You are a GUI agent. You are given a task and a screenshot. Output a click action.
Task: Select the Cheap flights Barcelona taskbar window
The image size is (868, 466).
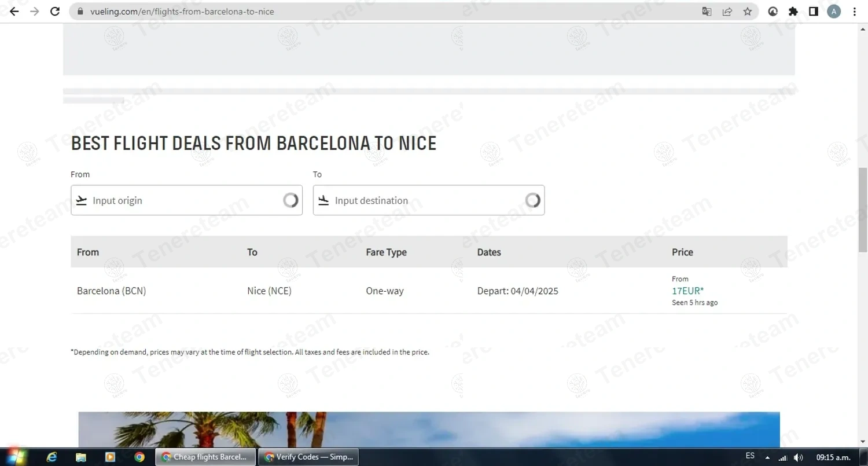[x=205, y=457]
